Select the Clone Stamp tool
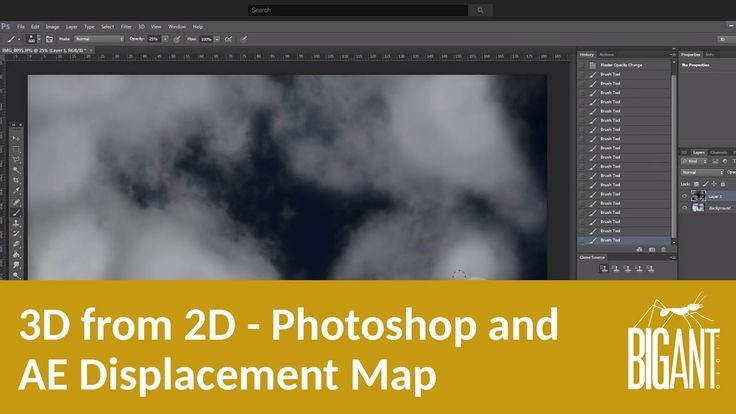 pyautogui.click(x=16, y=223)
